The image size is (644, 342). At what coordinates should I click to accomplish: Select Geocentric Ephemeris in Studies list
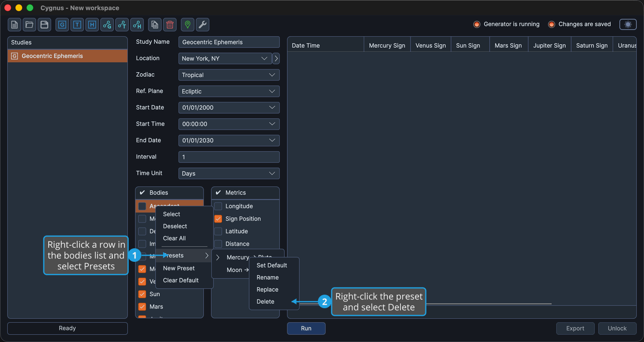pyautogui.click(x=68, y=56)
